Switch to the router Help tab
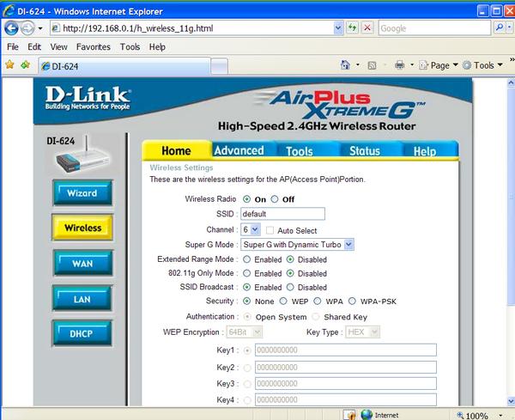 point(425,151)
